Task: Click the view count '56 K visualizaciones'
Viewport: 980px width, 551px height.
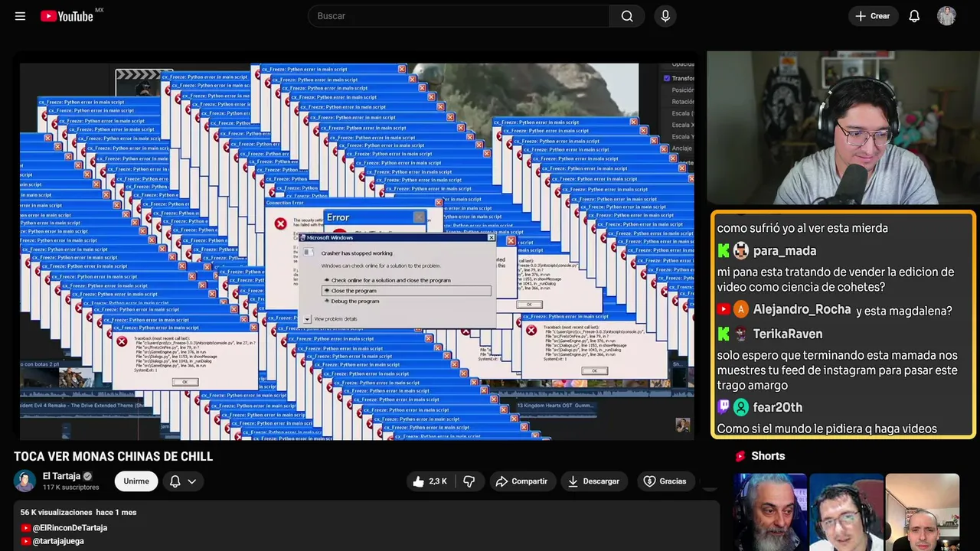Action: 56,512
